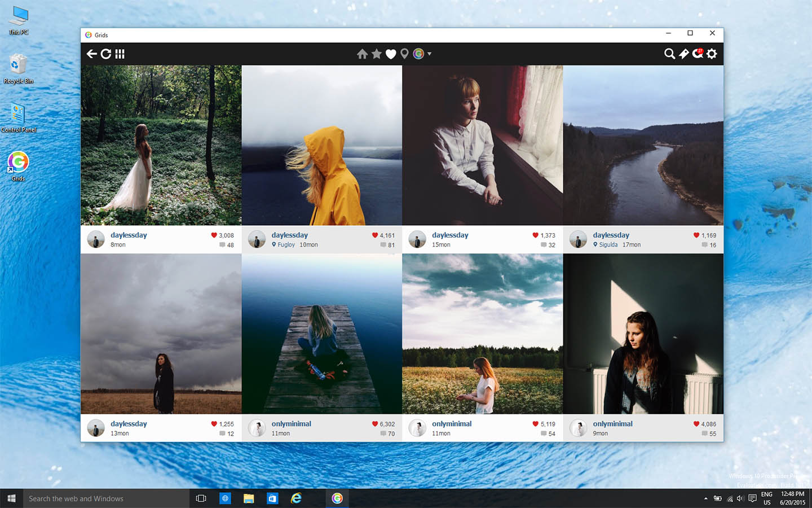
Task: Refresh the photo feed
Action: pos(107,54)
